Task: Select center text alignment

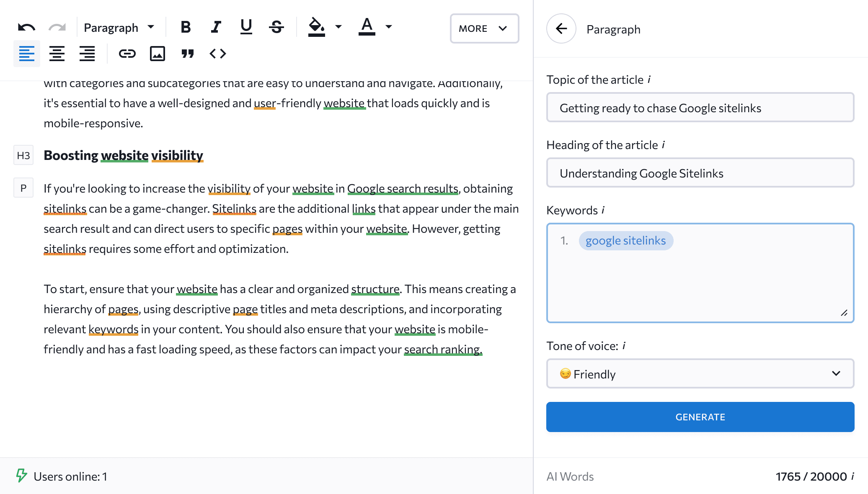Action: coord(57,54)
